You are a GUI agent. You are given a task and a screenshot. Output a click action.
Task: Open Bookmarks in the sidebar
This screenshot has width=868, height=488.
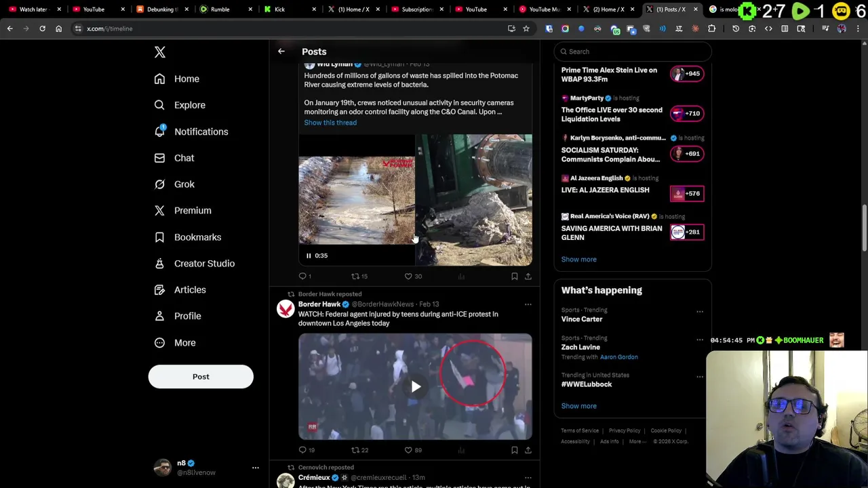188,237
